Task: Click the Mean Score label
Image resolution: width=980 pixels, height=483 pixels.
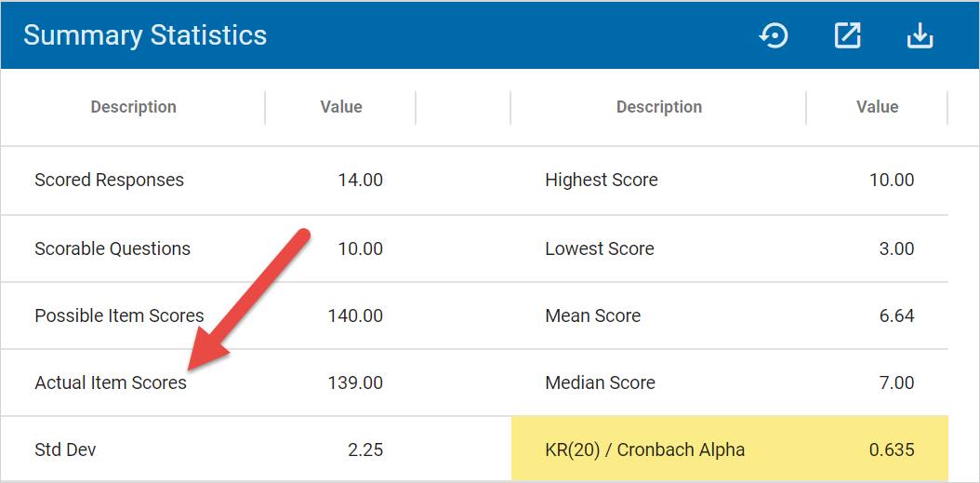Action: coord(592,316)
